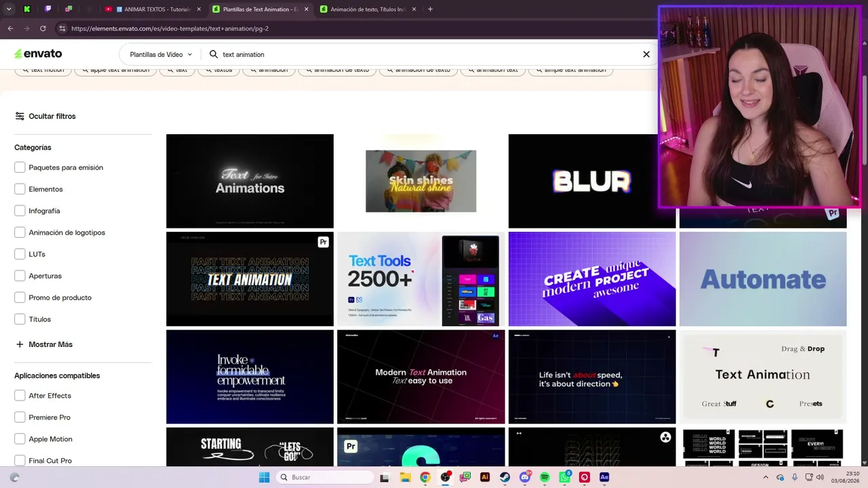
Task: Enable the Títulos filter checkbox
Action: (20, 319)
